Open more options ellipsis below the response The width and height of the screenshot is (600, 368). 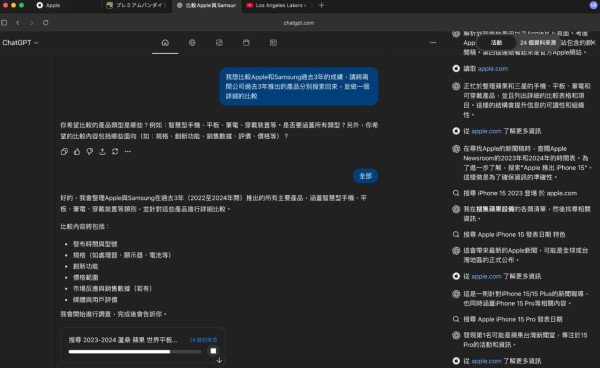tap(128, 151)
